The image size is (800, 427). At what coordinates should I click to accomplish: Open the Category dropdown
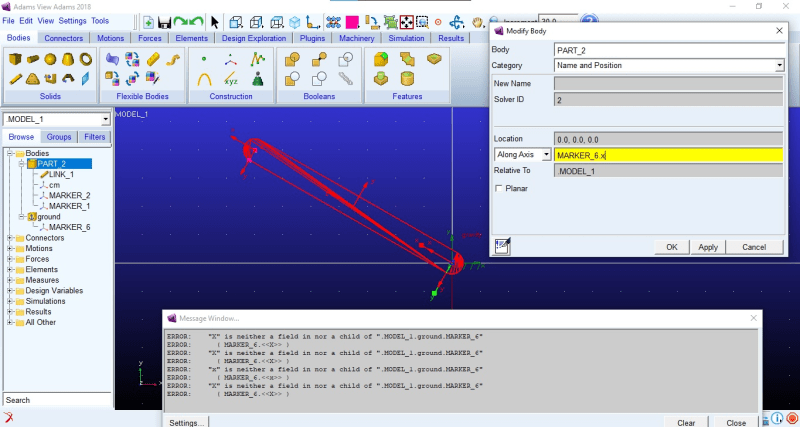[779, 65]
